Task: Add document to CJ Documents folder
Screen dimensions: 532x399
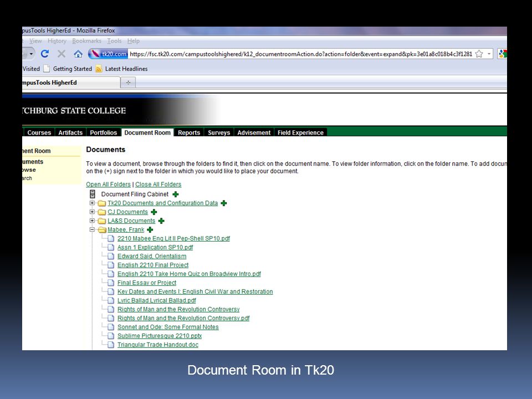Action: click(x=154, y=212)
